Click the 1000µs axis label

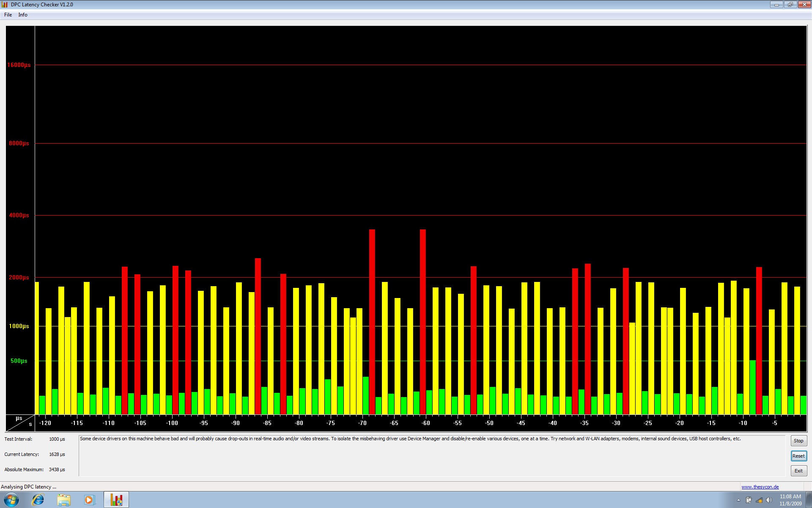tap(19, 326)
